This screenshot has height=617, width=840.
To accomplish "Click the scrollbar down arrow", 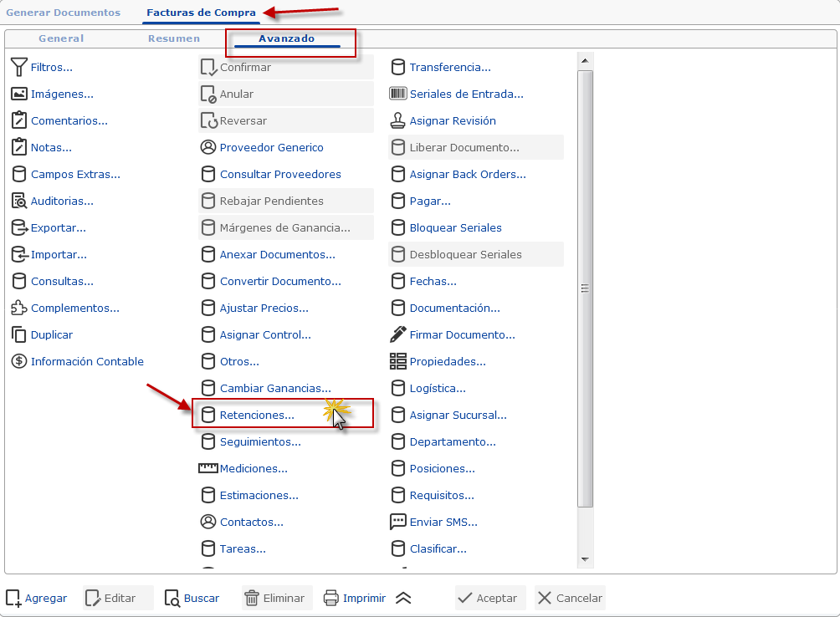I will (x=585, y=559).
